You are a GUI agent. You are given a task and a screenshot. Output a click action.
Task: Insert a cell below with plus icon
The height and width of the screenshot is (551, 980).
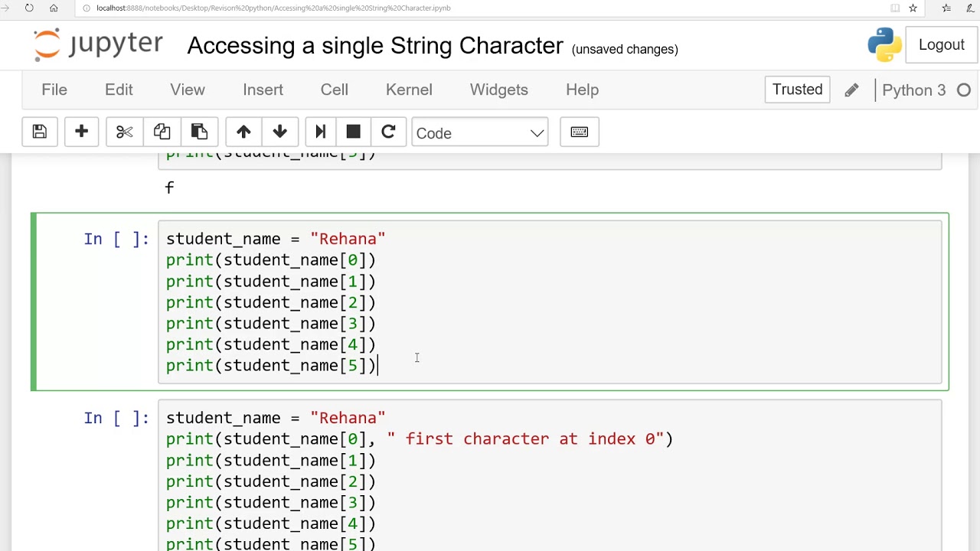pyautogui.click(x=81, y=132)
